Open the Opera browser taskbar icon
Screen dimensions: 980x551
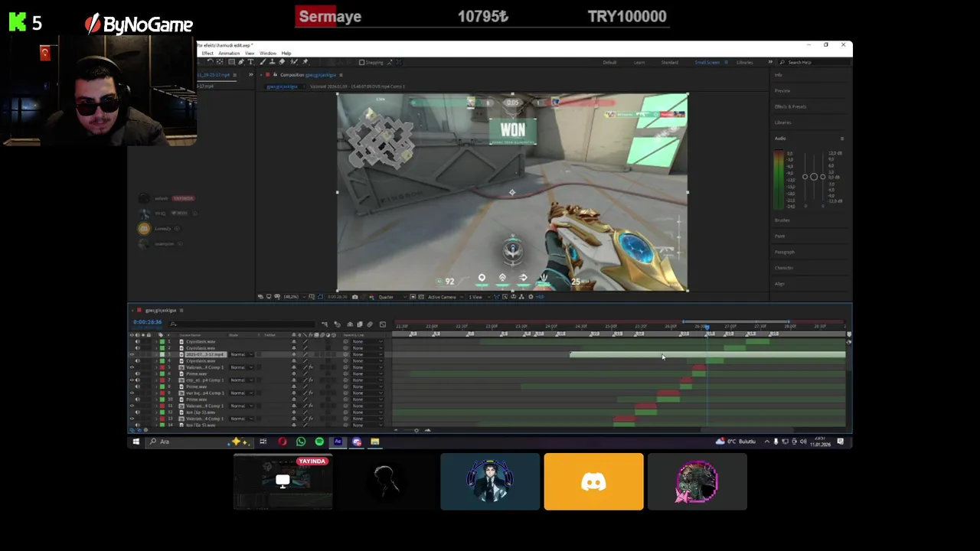[283, 442]
